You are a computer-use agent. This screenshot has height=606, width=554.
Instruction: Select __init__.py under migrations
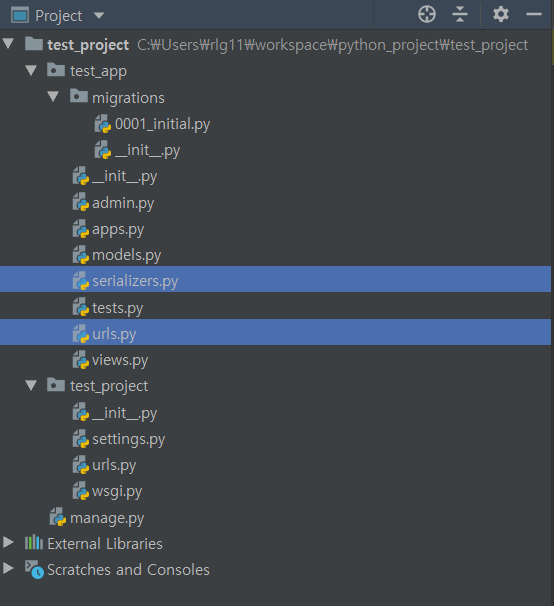(x=147, y=150)
